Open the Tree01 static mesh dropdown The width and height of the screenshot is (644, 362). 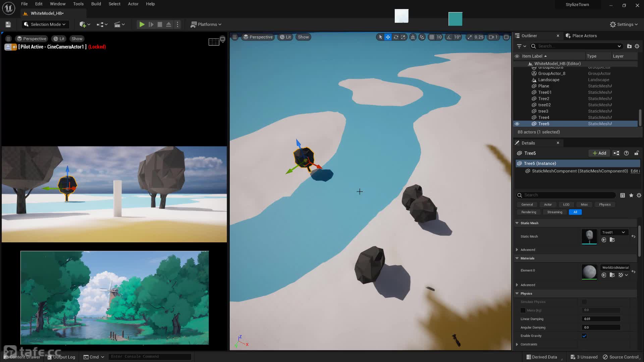[613, 232]
